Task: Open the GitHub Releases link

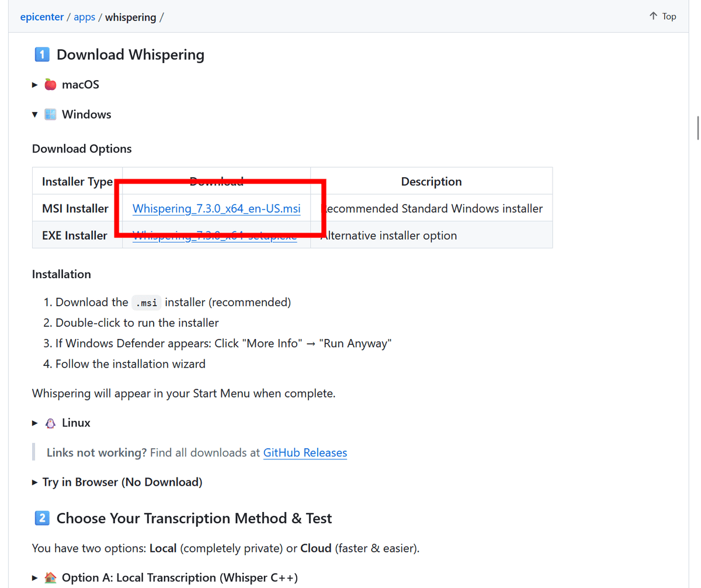Action: coord(305,453)
